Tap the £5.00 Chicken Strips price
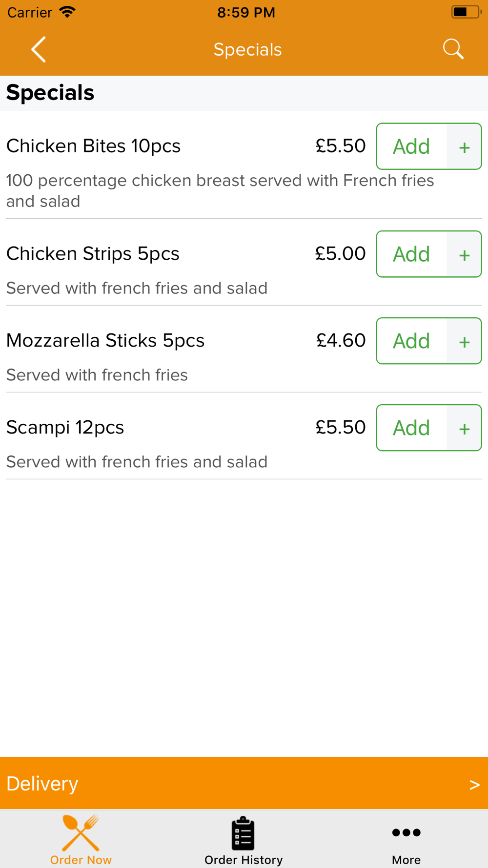This screenshot has height=868, width=488. point(340,254)
